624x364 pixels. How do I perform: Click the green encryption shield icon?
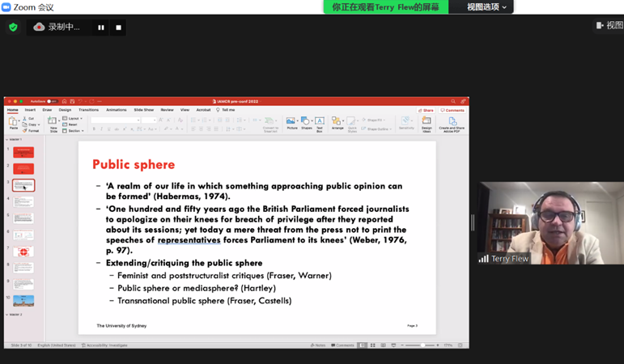[x=13, y=27]
